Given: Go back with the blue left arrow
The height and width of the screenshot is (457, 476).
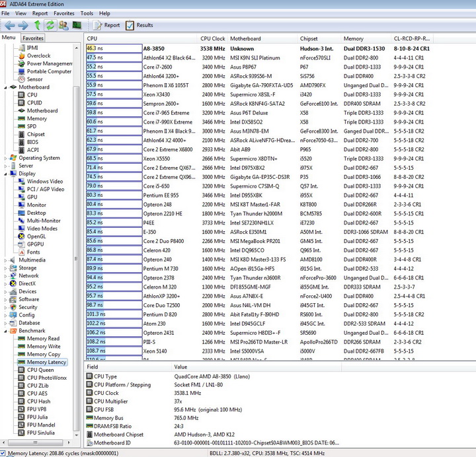Looking at the screenshot, I should 10,26.
